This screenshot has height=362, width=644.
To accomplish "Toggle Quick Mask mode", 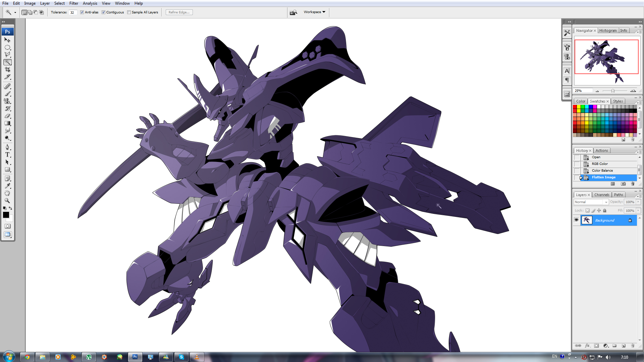I will click(x=7, y=226).
